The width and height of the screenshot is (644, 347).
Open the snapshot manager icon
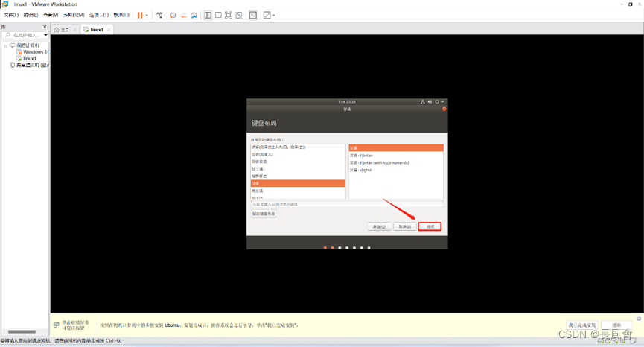click(194, 15)
